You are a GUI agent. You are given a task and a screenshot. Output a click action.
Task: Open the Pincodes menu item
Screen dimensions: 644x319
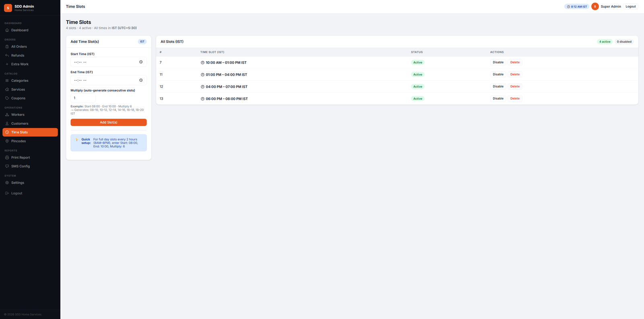[x=30, y=141]
